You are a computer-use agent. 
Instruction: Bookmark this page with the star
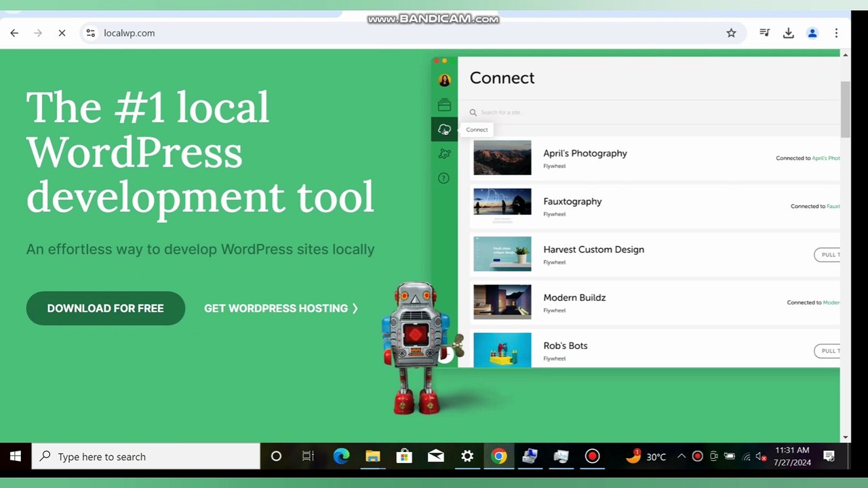click(x=731, y=33)
